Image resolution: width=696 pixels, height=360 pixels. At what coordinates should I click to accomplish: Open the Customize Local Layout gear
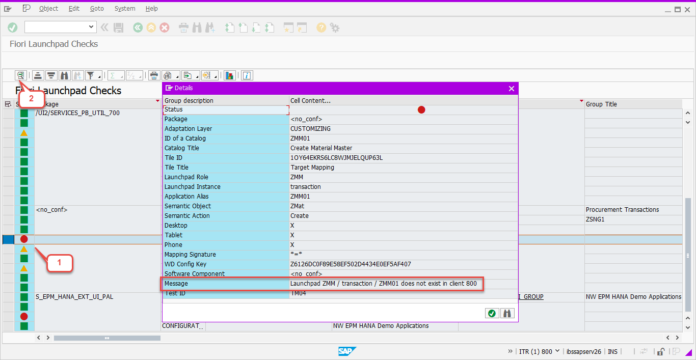coord(335,28)
